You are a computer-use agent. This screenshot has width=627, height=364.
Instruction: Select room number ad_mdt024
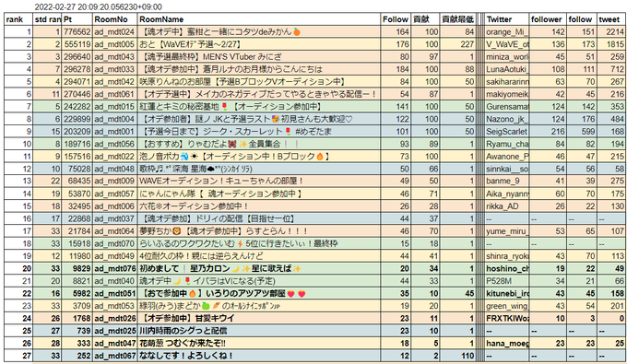tap(114, 32)
